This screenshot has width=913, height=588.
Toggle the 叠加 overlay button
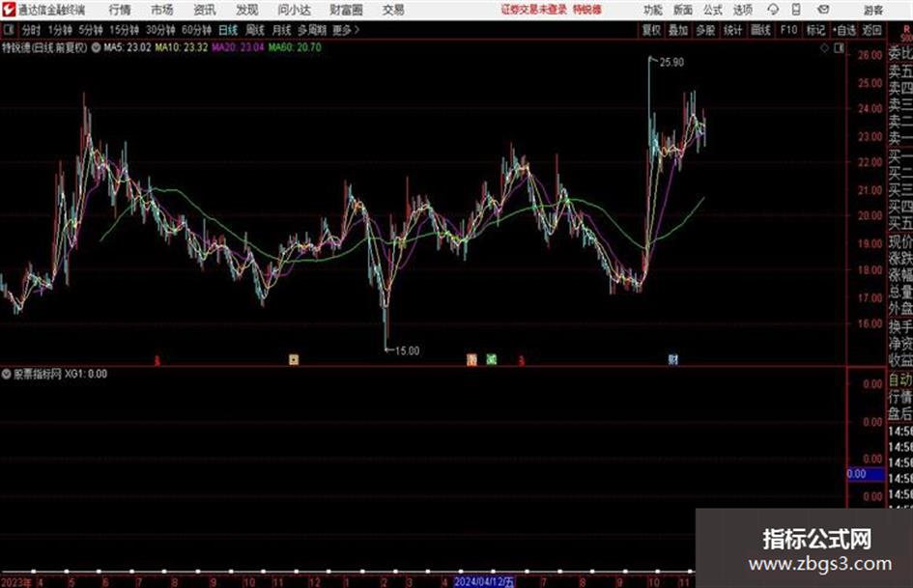[x=678, y=30]
